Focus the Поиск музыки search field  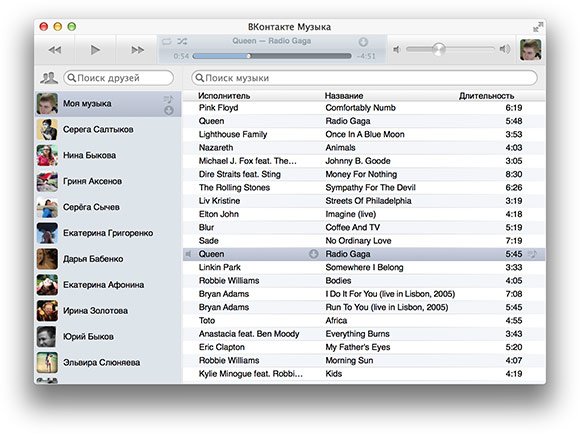(364, 78)
